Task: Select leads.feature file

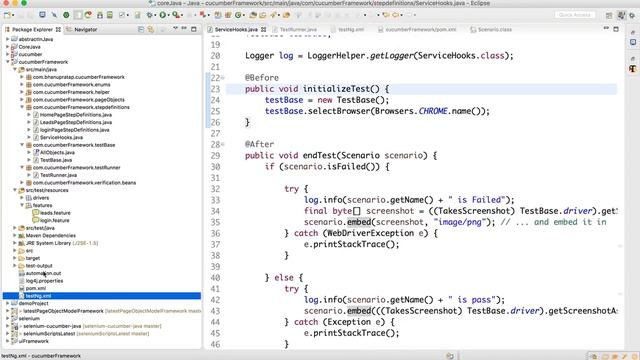Action: tap(55, 213)
